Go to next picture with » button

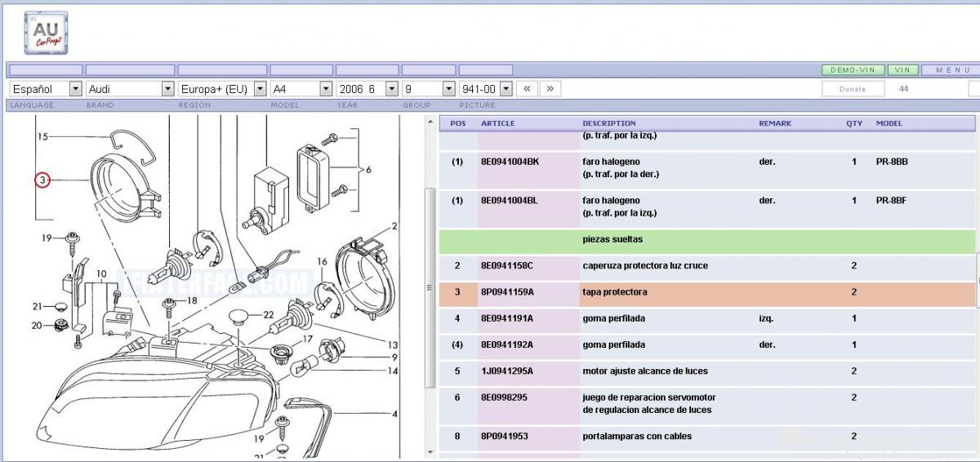(550, 88)
